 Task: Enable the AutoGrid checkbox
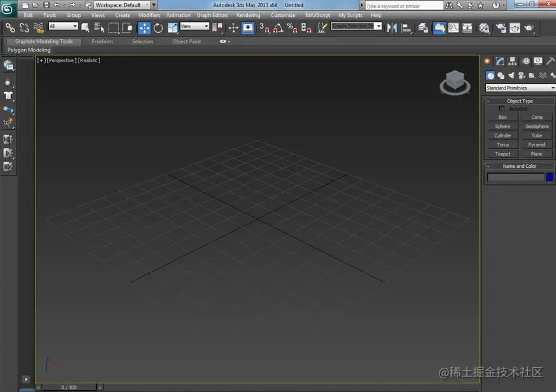click(x=502, y=108)
